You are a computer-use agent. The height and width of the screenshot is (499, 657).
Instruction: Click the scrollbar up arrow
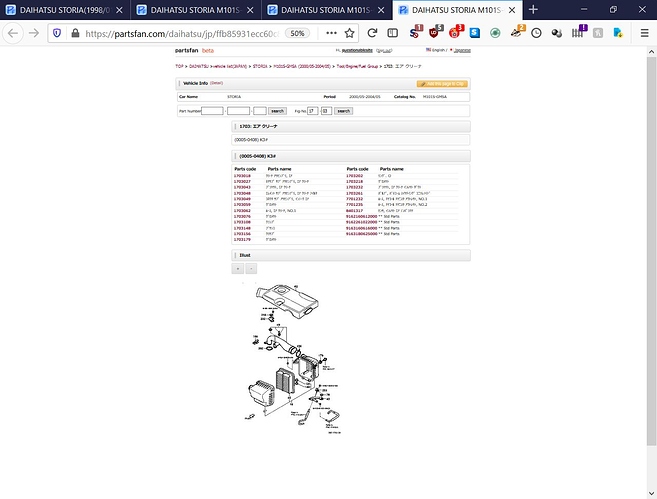click(651, 52)
